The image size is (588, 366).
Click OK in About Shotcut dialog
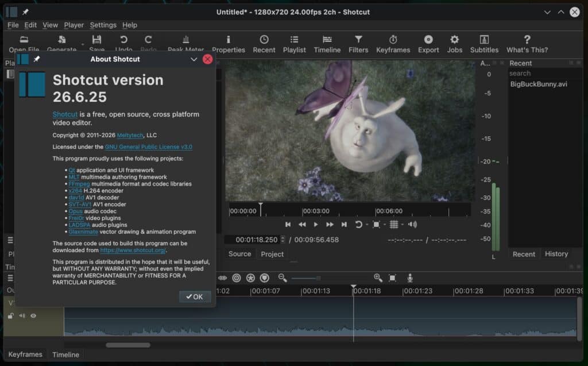click(x=195, y=296)
